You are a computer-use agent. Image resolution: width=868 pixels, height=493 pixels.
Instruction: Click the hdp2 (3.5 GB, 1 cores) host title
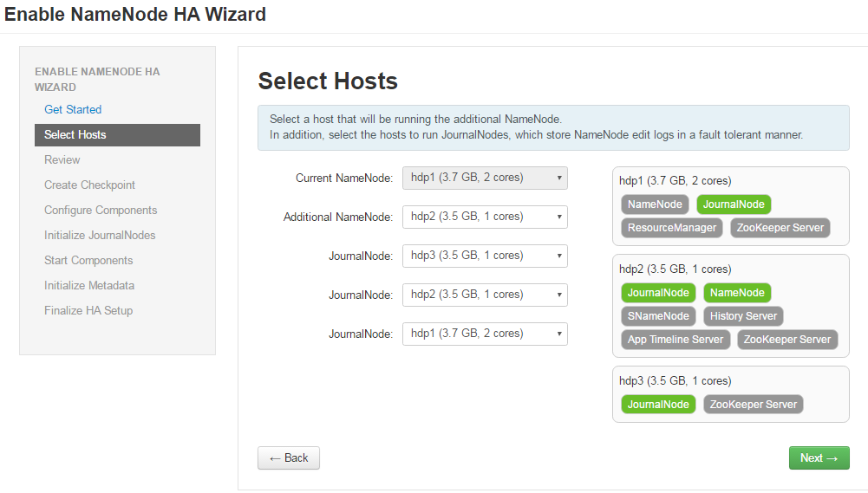[675, 269]
